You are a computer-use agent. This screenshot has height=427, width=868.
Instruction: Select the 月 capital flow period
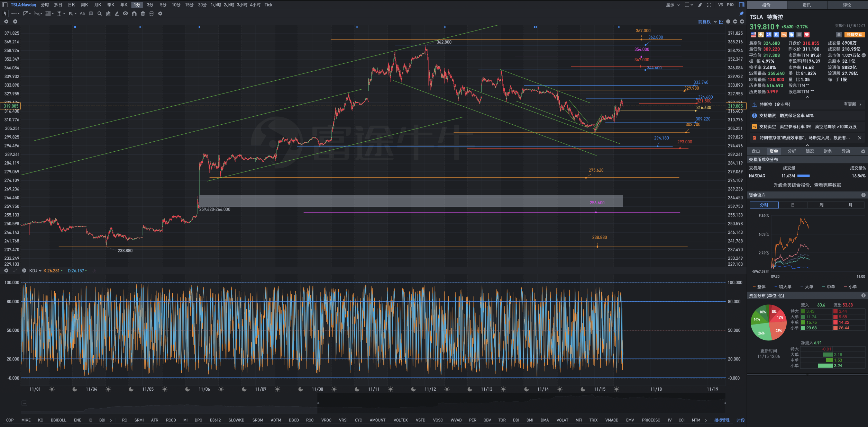click(x=850, y=205)
